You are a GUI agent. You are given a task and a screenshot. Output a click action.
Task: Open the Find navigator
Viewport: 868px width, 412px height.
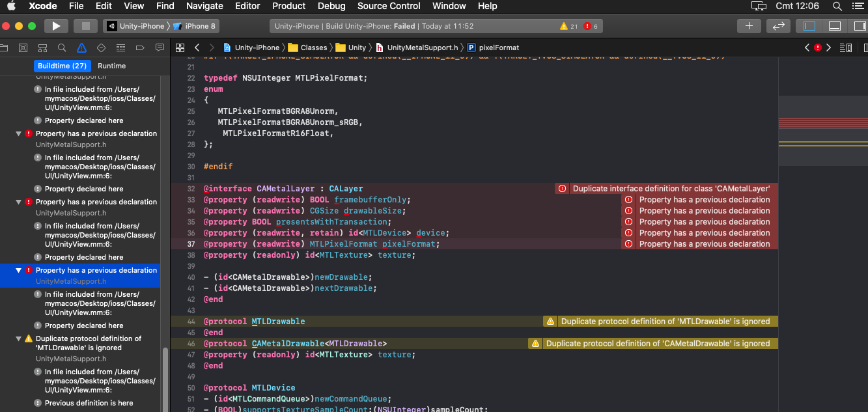pyautogui.click(x=62, y=48)
